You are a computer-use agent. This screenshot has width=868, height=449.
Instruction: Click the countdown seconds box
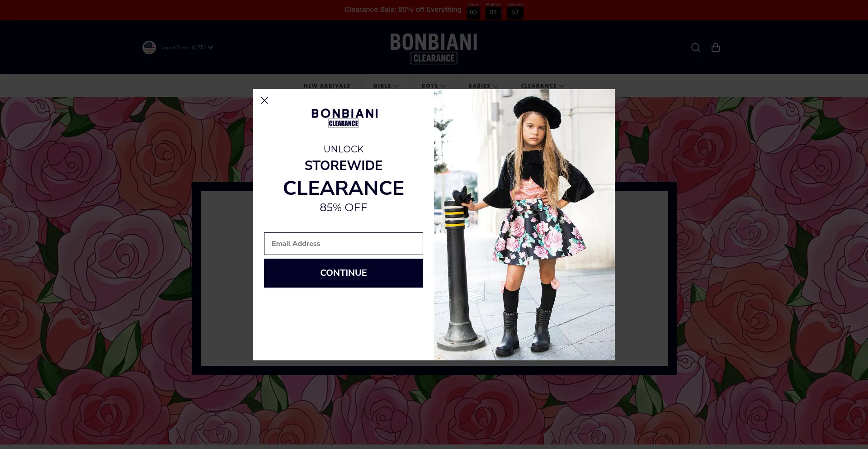click(515, 13)
